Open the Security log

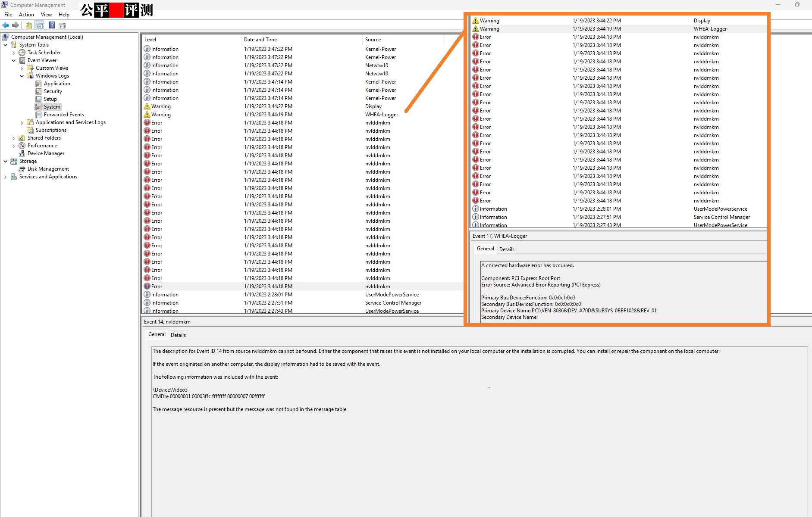pyautogui.click(x=53, y=91)
